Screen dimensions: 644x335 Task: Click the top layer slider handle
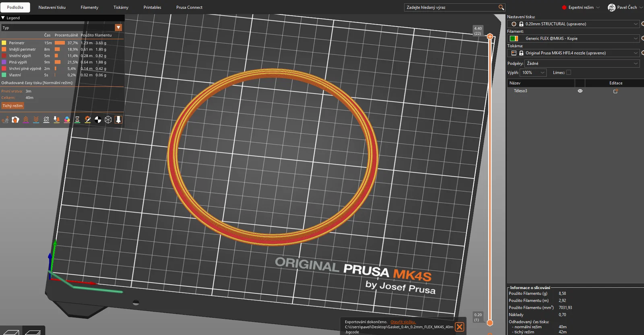pos(490,37)
